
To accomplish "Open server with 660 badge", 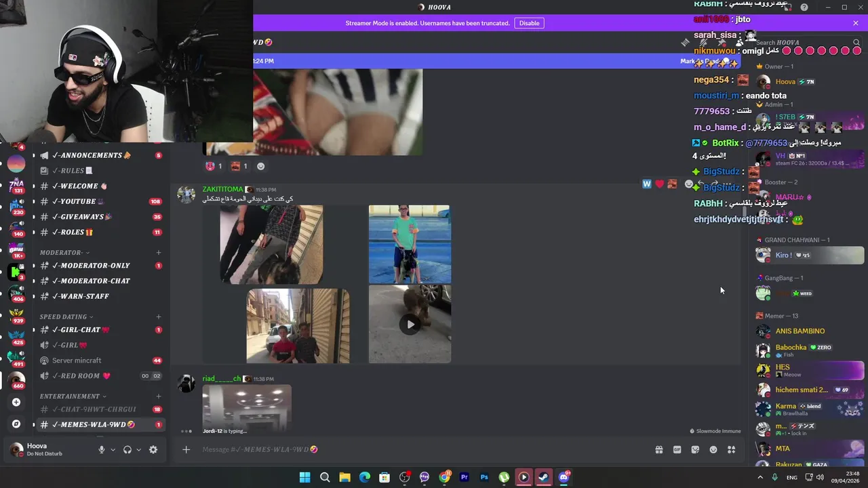I will click(x=16, y=380).
